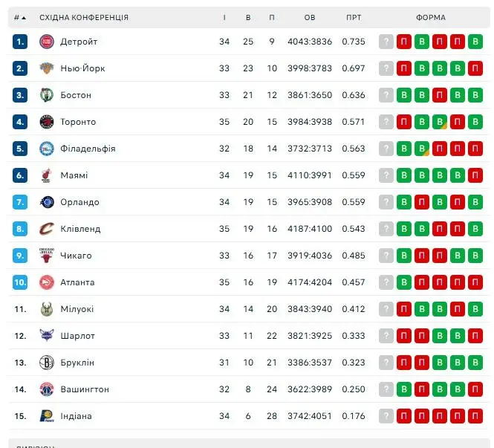Click Маямі's red П form badge
Viewport: 494px width, 448px height.
[x=475, y=175]
